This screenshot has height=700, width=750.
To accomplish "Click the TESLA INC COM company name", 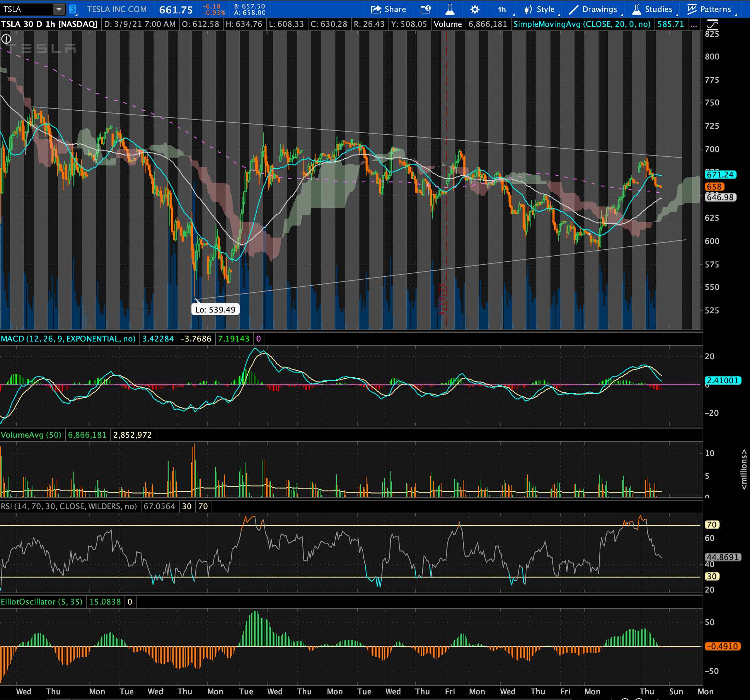I will point(117,9).
